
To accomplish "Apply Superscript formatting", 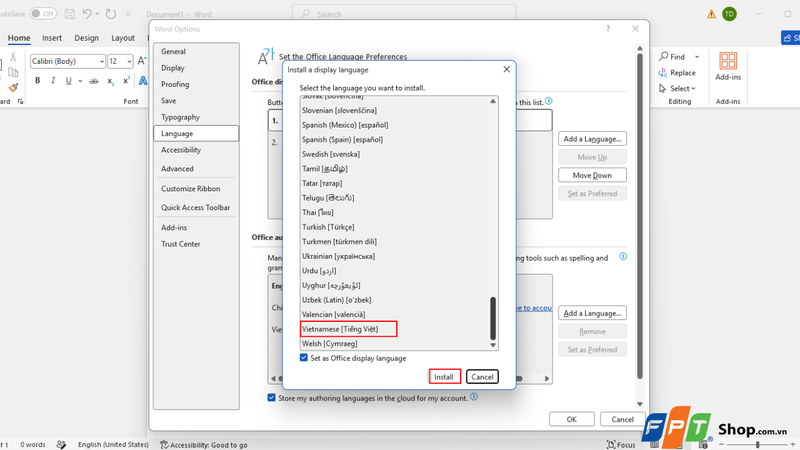I will tap(126, 81).
